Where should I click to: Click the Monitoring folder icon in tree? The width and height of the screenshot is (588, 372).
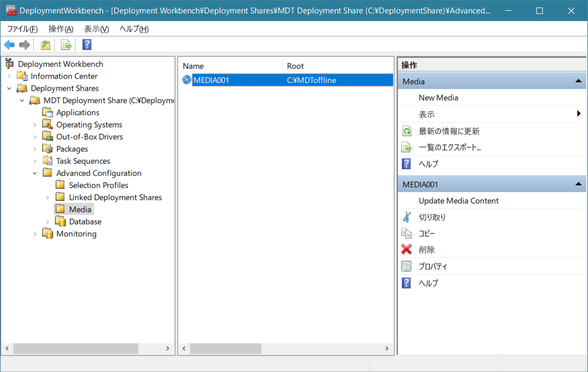pyautogui.click(x=48, y=233)
